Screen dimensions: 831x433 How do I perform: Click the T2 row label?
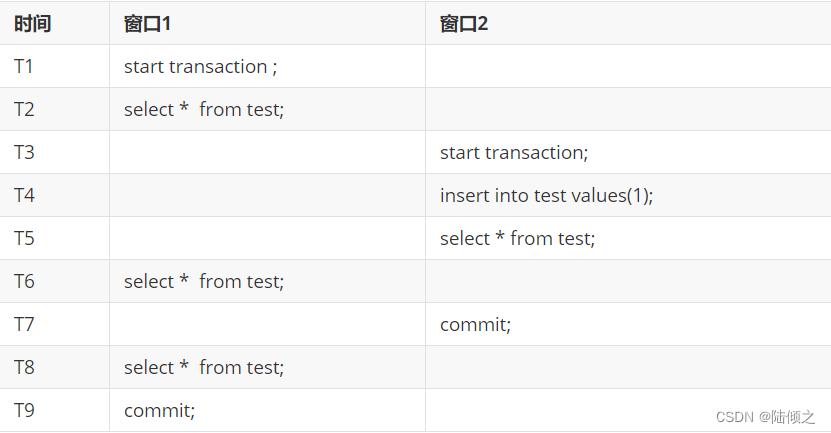(24, 110)
